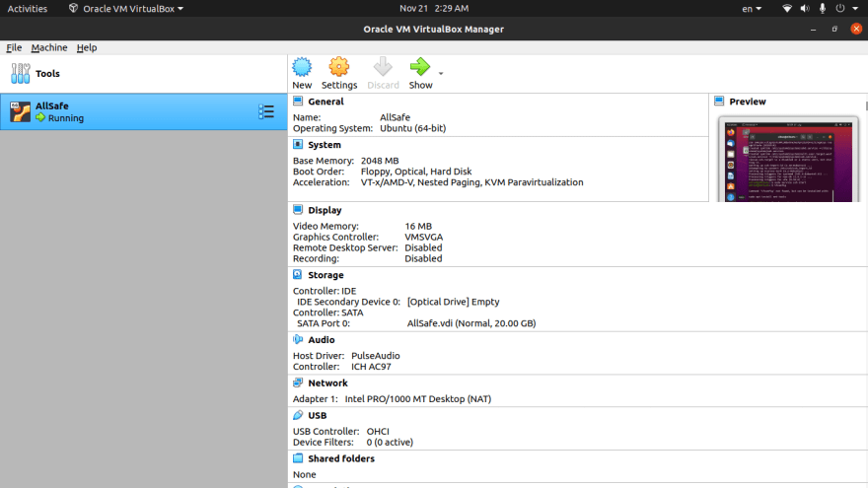Open the System settings heading link
This screenshot has width=868, height=488.
point(325,145)
